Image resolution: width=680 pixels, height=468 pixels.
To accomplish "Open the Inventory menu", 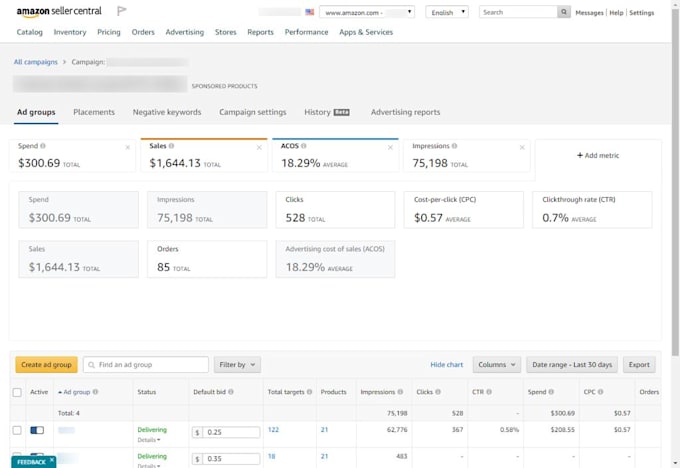I will click(x=70, y=32).
